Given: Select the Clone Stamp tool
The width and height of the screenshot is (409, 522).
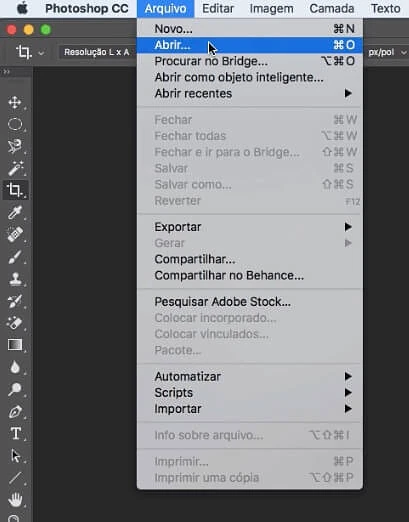Looking at the screenshot, I should (15, 279).
